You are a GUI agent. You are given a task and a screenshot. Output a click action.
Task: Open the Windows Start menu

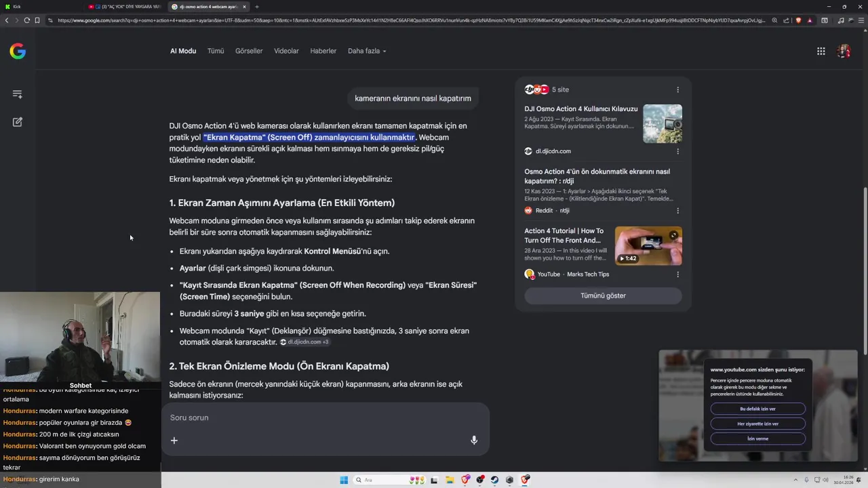point(344,480)
